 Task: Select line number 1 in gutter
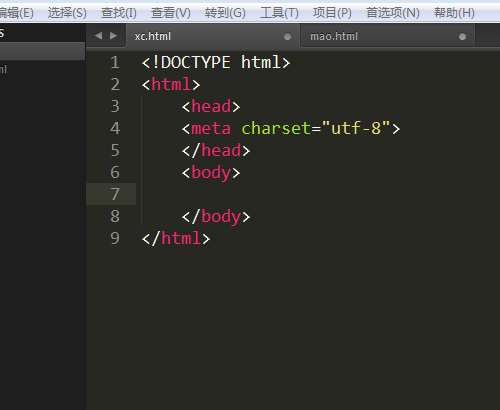pos(115,62)
